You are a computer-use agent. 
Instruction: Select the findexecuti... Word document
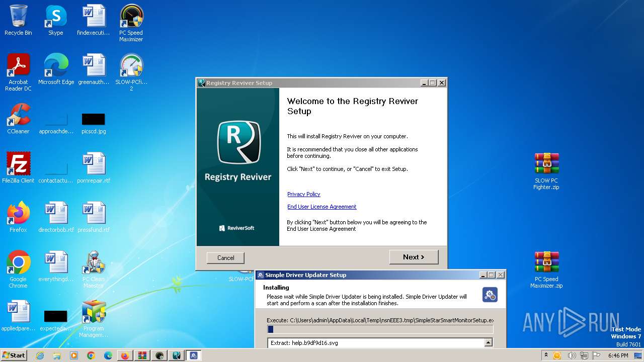[x=94, y=21]
